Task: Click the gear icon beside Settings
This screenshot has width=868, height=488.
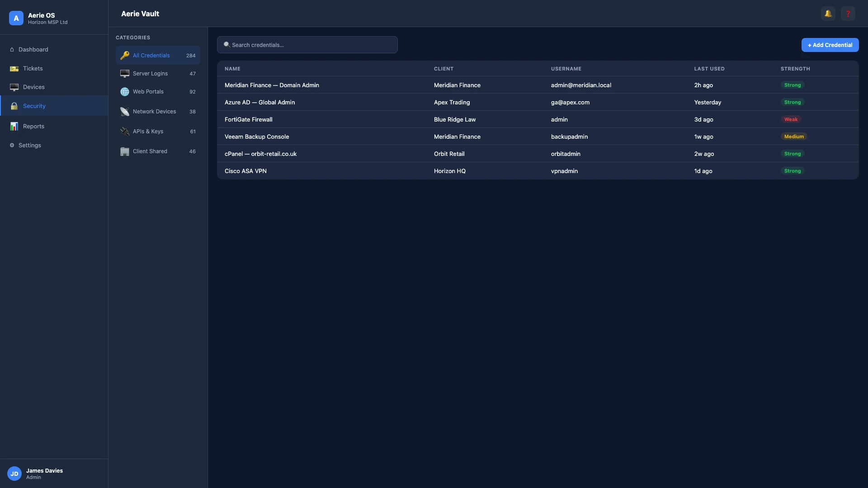Action: coord(12,145)
